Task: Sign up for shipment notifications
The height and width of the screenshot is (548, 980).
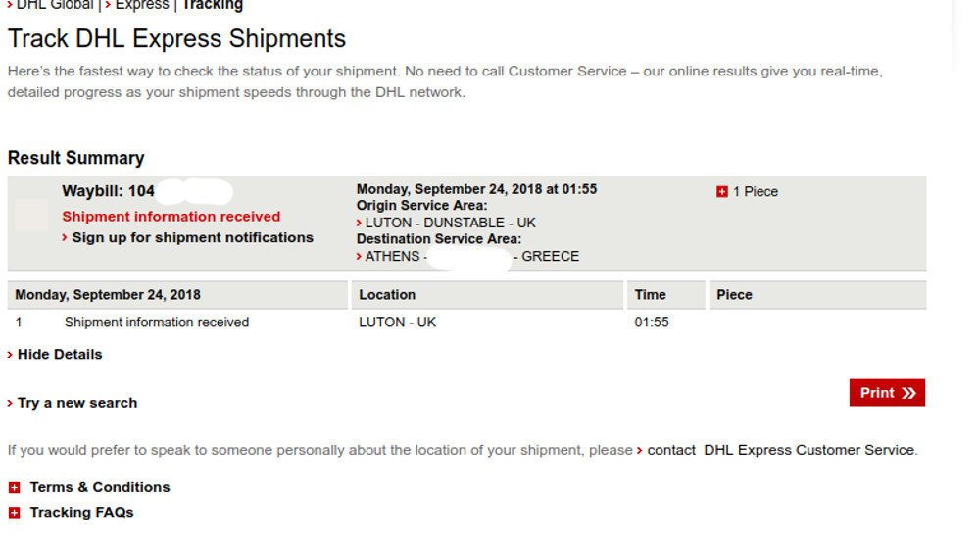Action: pos(192,237)
